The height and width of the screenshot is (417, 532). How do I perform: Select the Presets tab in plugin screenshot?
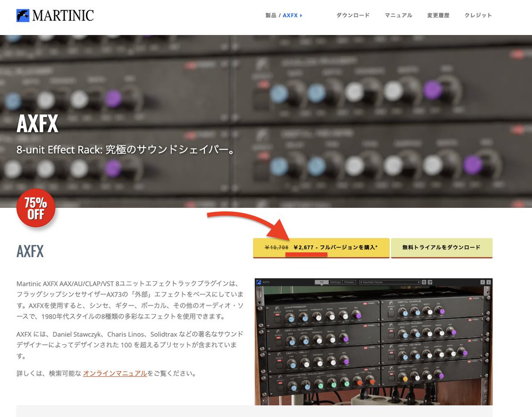pos(349,282)
